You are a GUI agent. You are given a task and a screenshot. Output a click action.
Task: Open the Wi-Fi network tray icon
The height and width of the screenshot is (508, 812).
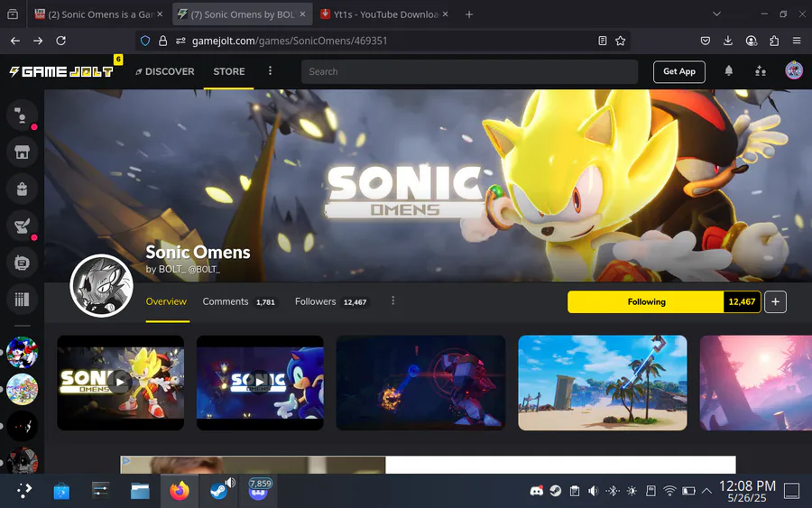tap(669, 491)
